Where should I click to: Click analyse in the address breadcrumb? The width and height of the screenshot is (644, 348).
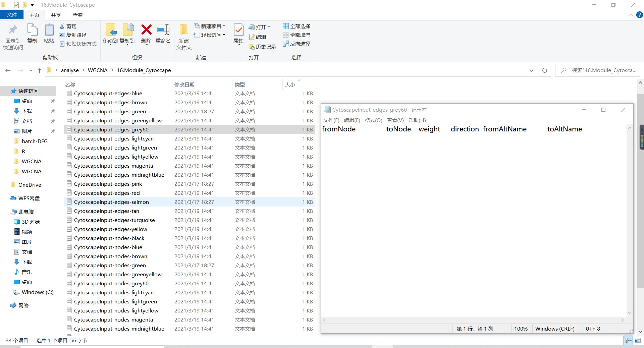coord(70,70)
